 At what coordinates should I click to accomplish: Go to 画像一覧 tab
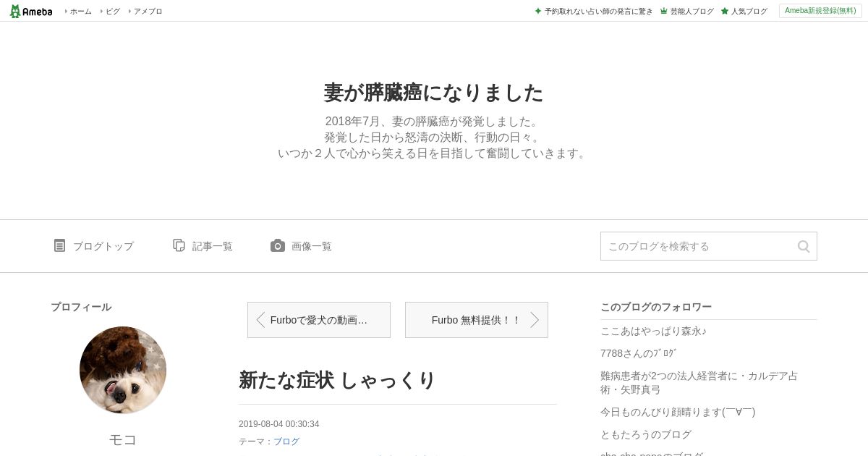(312, 246)
